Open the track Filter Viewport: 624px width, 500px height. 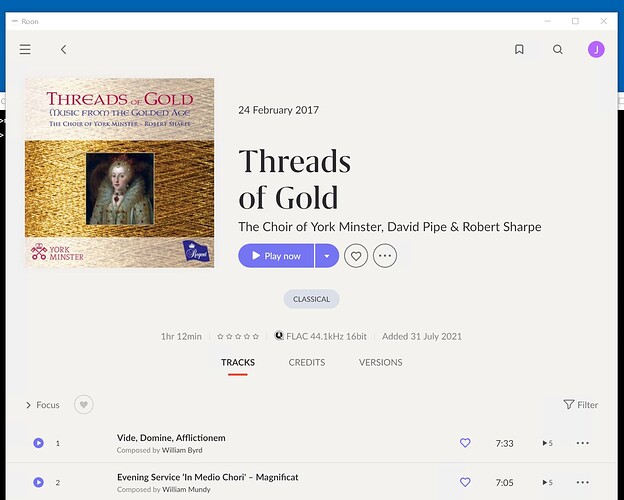pos(581,405)
